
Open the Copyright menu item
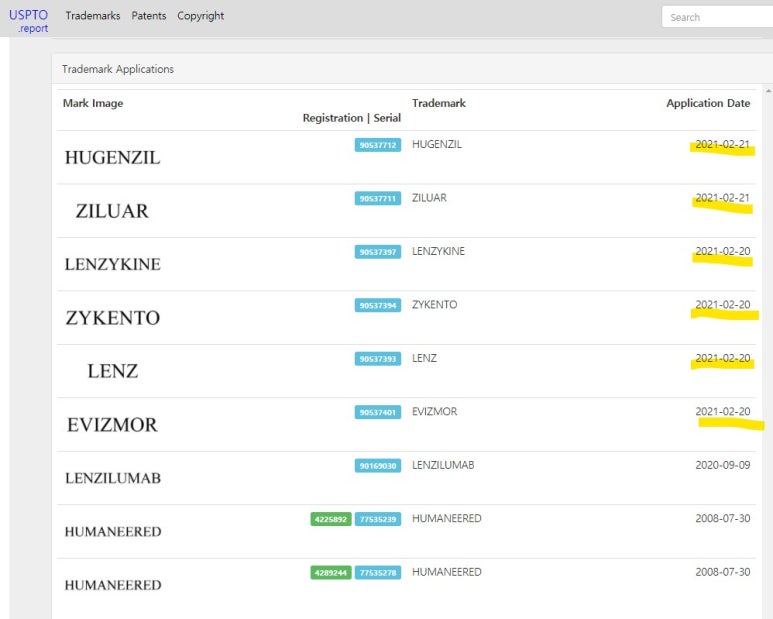pos(201,16)
